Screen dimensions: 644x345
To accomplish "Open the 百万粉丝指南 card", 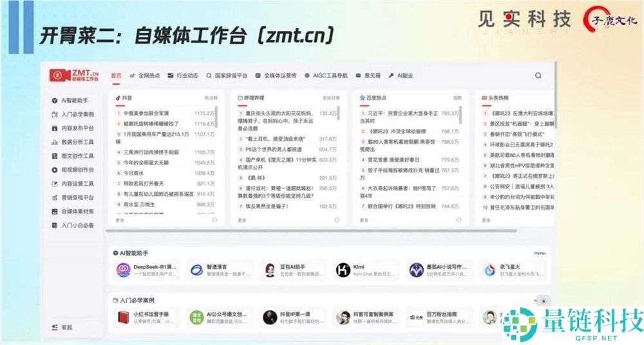I will coord(439,317).
